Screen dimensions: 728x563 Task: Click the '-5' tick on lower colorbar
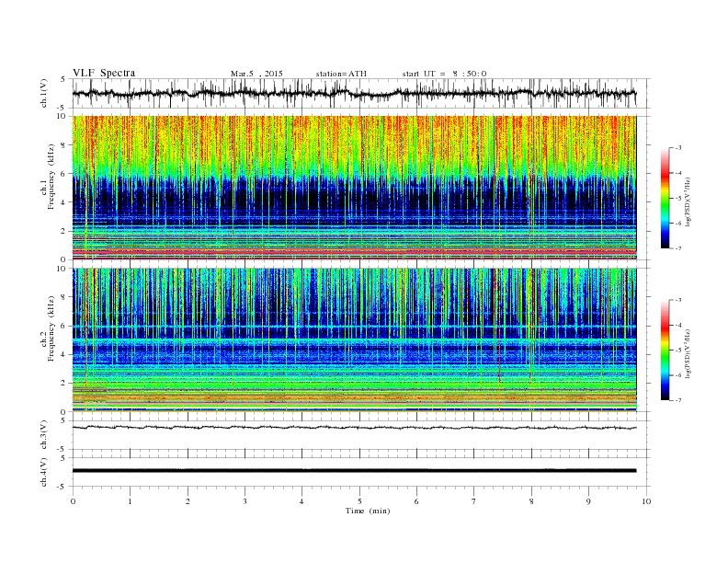pos(677,350)
